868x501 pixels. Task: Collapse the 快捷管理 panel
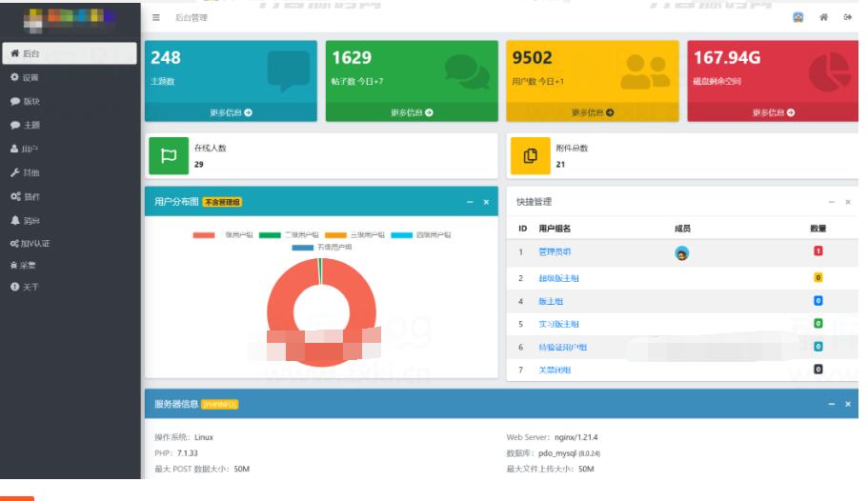click(x=831, y=202)
